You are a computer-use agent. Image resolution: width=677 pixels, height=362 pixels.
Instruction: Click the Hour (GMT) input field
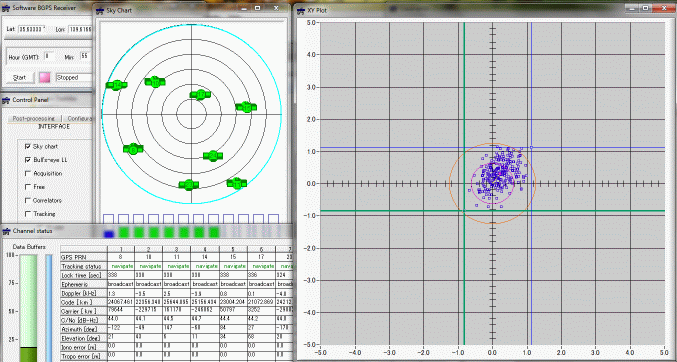tap(49, 56)
